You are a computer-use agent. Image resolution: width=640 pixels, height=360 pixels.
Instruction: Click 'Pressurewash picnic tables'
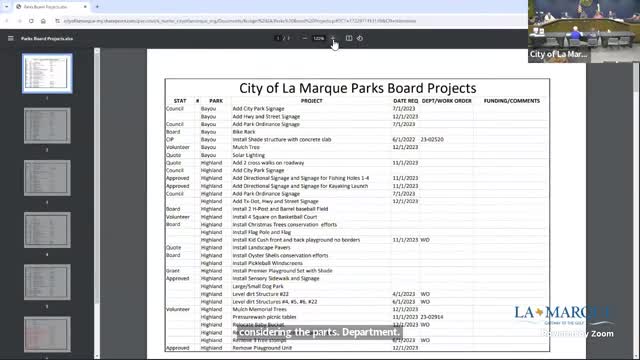point(264,317)
